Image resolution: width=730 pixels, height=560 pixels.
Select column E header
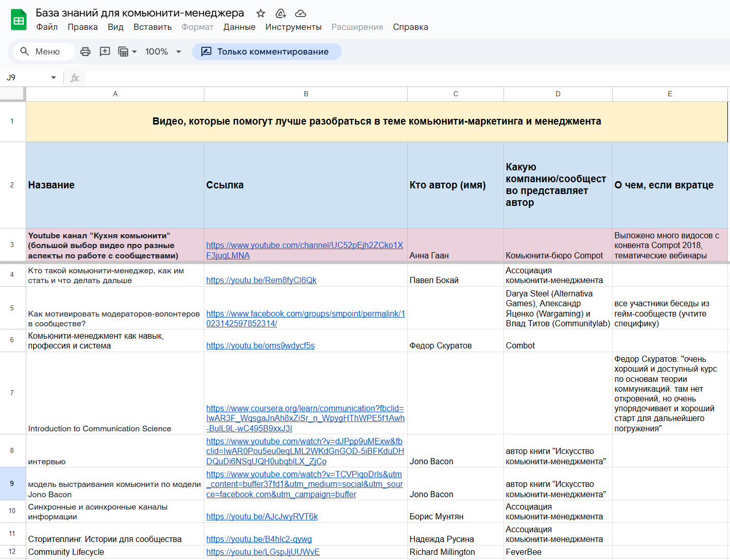670,94
